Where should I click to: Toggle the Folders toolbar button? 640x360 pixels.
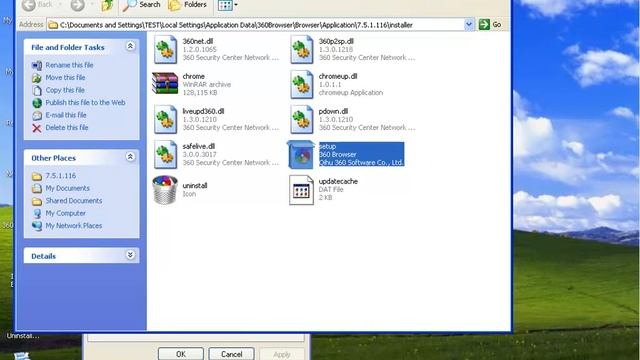coord(188,5)
